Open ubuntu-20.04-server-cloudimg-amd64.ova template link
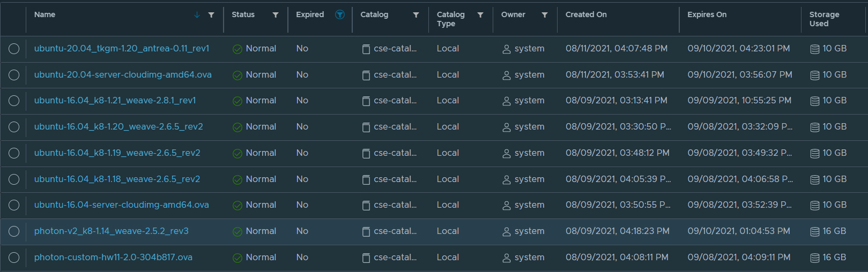The height and width of the screenshot is (272, 868). click(123, 75)
